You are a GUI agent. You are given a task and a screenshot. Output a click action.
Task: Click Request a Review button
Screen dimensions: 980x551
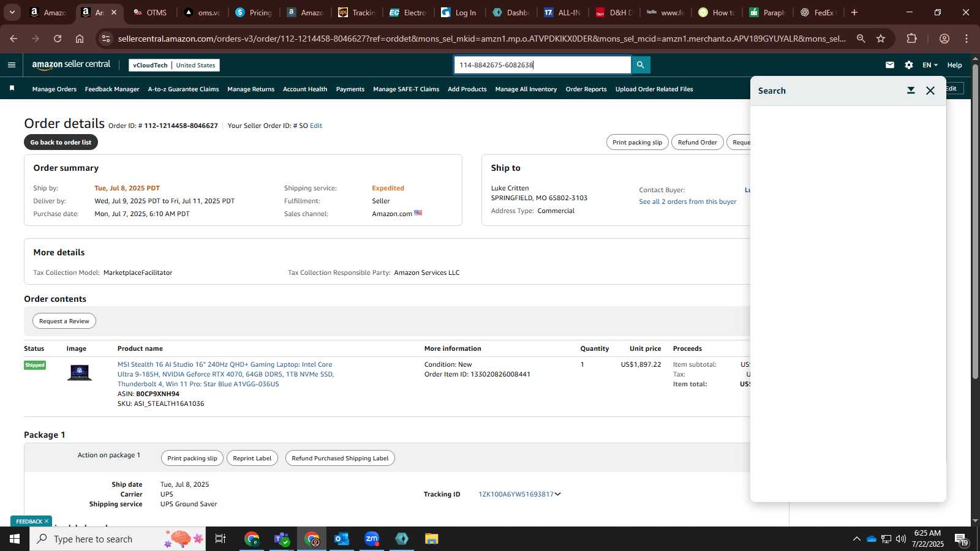(64, 321)
